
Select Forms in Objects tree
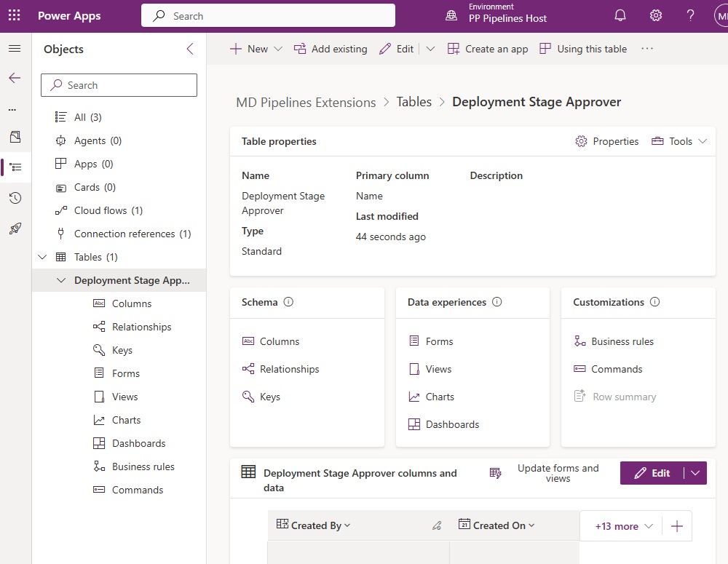click(x=116, y=373)
